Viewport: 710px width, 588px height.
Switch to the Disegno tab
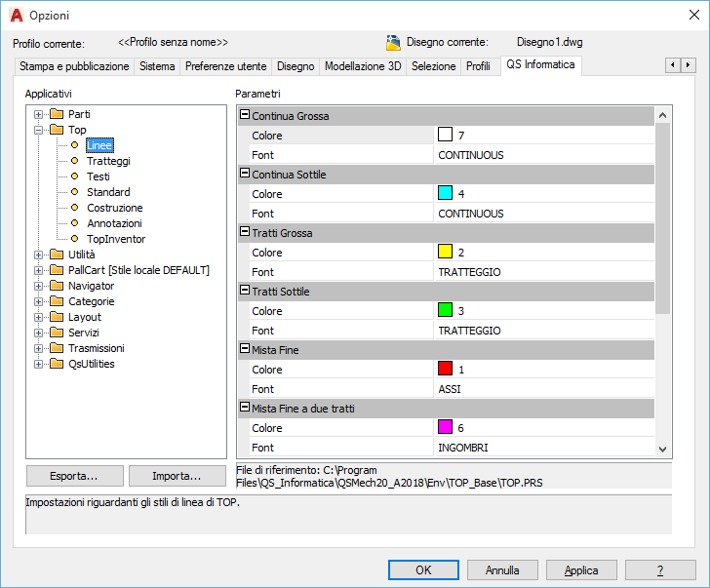(x=296, y=66)
